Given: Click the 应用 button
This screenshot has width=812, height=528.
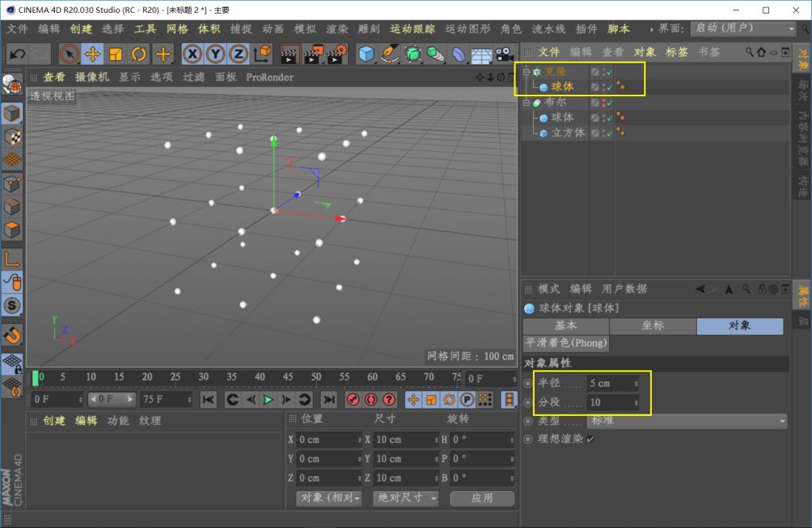Looking at the screenshot, I should (x=482, y=498).
